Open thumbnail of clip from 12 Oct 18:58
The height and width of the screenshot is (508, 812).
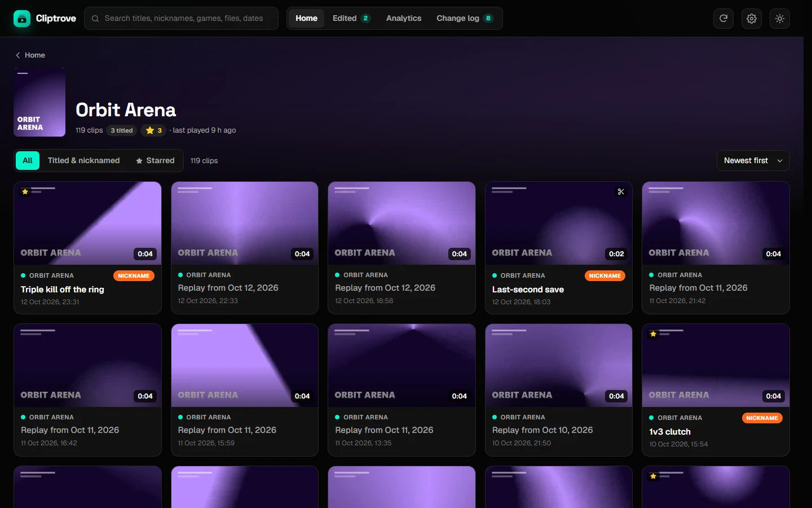coord(401,223)
